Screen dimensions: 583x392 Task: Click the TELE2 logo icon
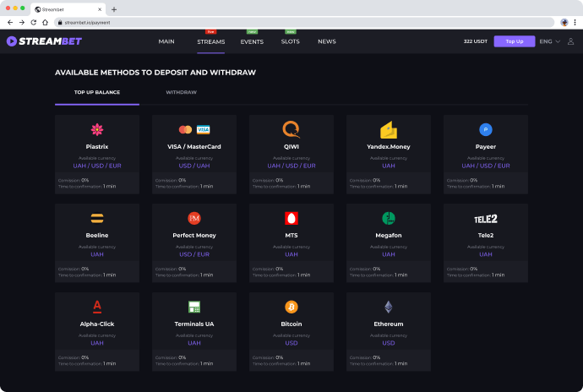[486, 219]
